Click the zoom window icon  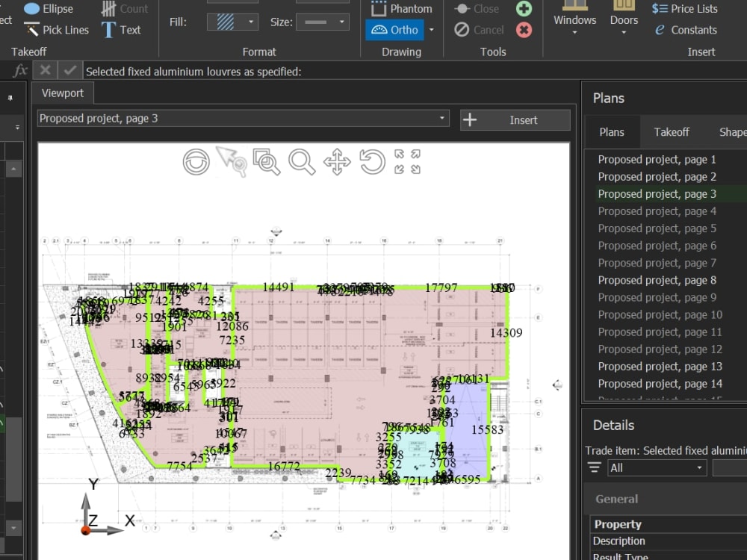click(x=267, y=162)
